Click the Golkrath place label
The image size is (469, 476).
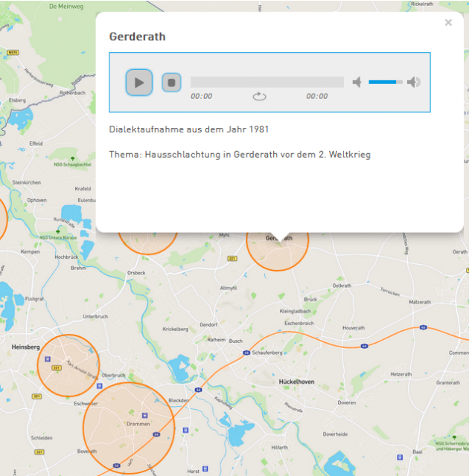(x=342, y=286)
